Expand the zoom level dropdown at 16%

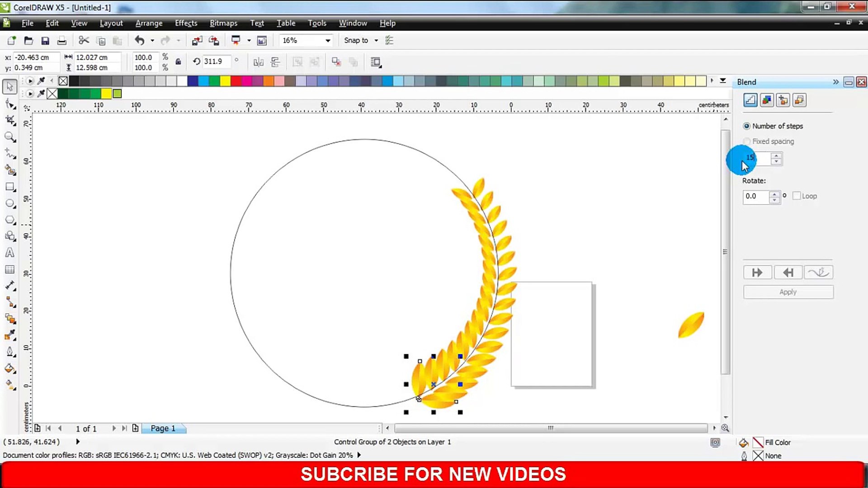(327, 41)
